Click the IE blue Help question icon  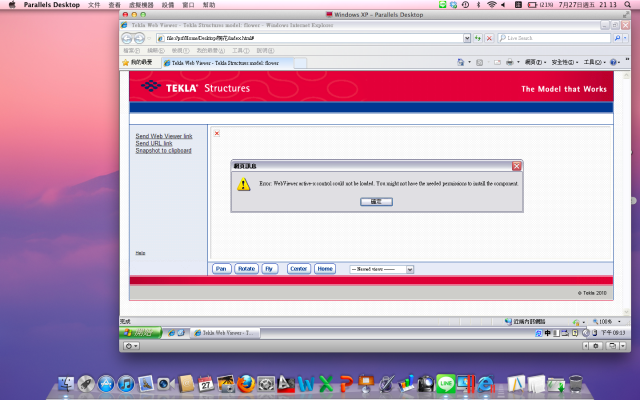(613, 62)
